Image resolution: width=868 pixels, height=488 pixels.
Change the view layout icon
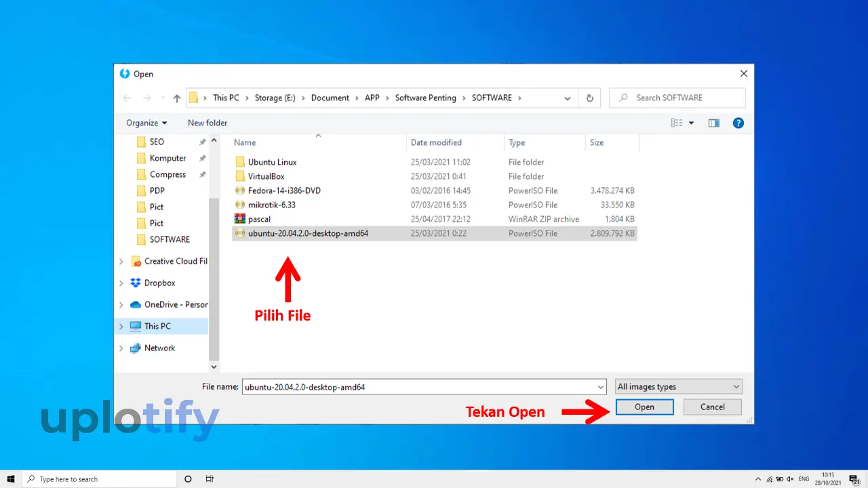pos(677,123)
